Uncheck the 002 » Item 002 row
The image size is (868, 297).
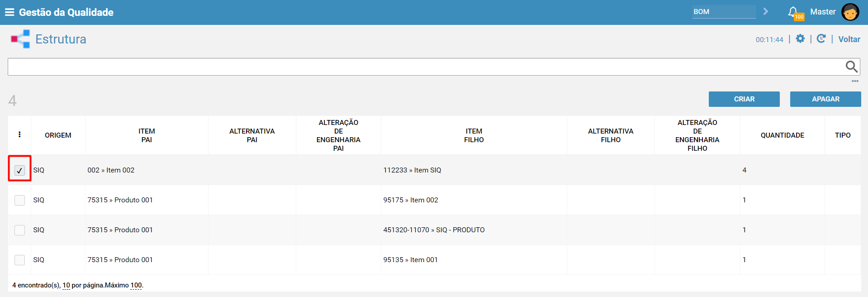click(x=19, y=170)
